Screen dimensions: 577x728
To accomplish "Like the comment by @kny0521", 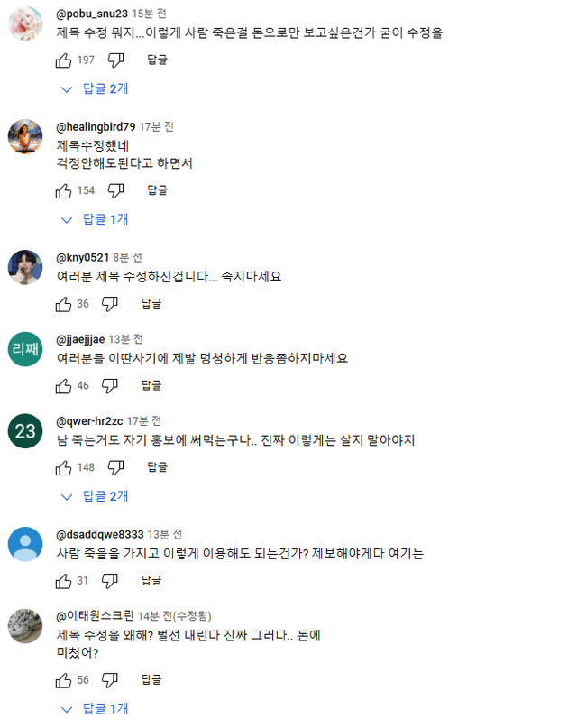I will tap(64, 304).
